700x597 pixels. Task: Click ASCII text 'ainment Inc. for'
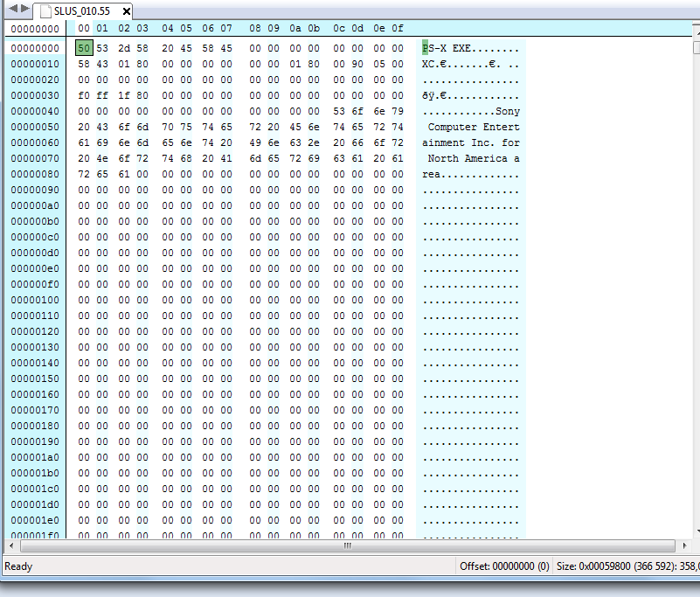pos(471,142)
